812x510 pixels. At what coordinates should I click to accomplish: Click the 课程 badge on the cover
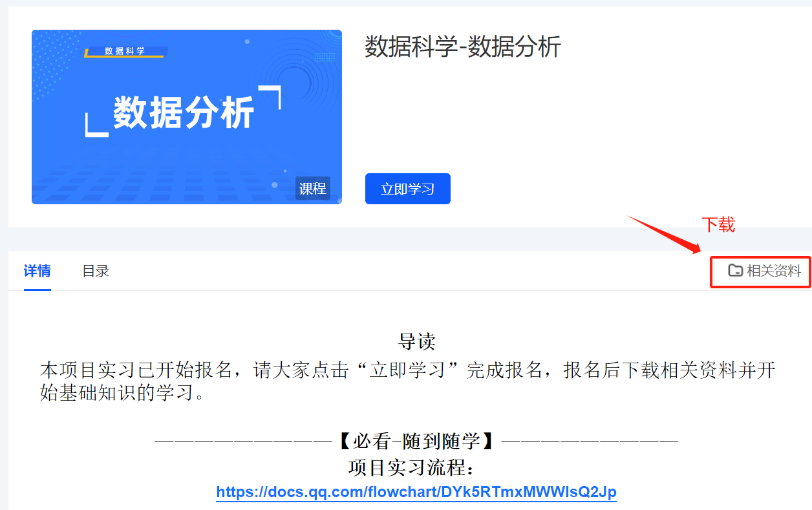[x=313, y=188]
